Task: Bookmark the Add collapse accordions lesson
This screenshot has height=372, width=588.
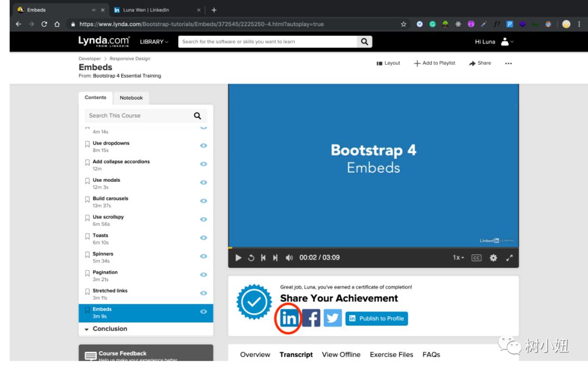Action: tap(87, 163)
